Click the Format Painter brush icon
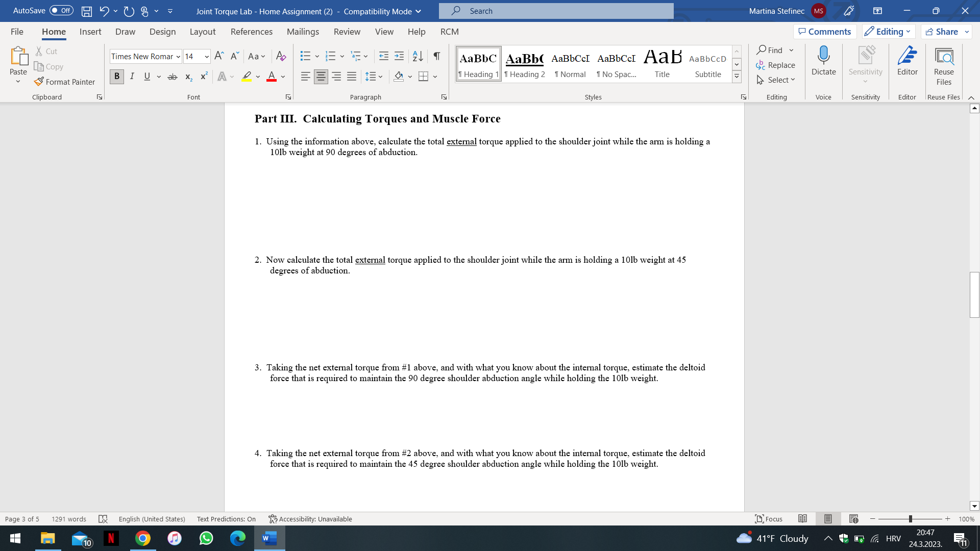The width and height of the screenshot is (980, 551). coord(39,82)
